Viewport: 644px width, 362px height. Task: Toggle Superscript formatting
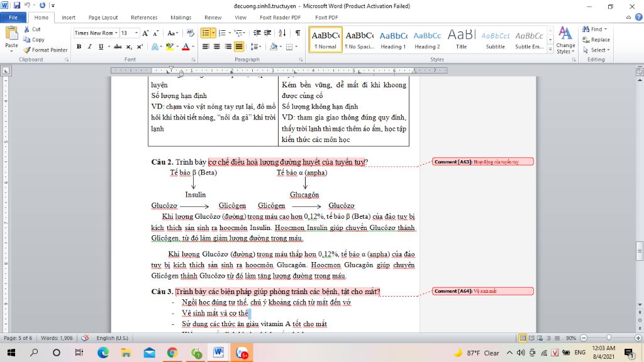point(140,47)
